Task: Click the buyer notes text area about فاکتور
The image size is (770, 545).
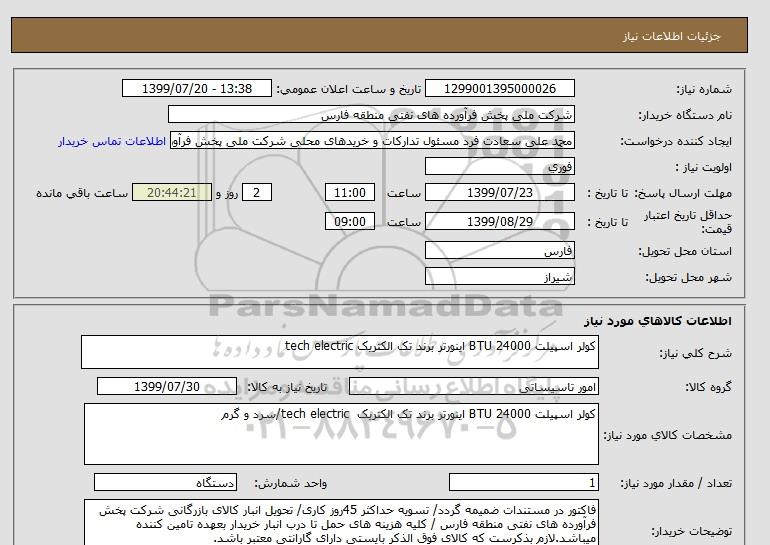Action: click(341, 523)
